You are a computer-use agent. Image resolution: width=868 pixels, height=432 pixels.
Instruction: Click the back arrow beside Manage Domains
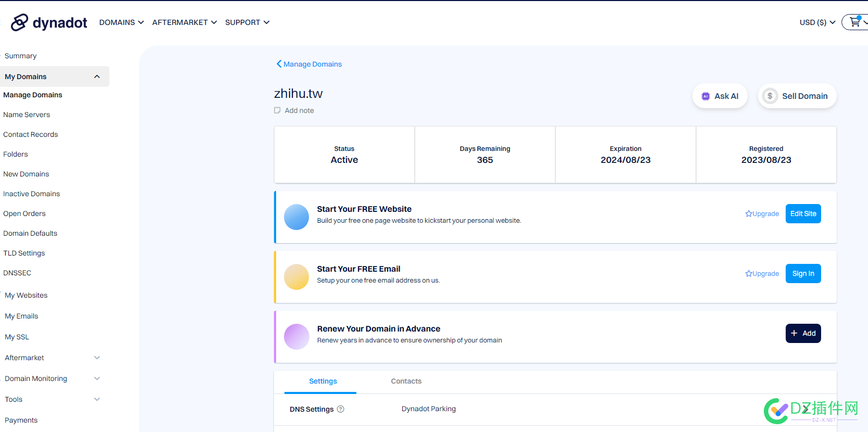click(279, 64)
